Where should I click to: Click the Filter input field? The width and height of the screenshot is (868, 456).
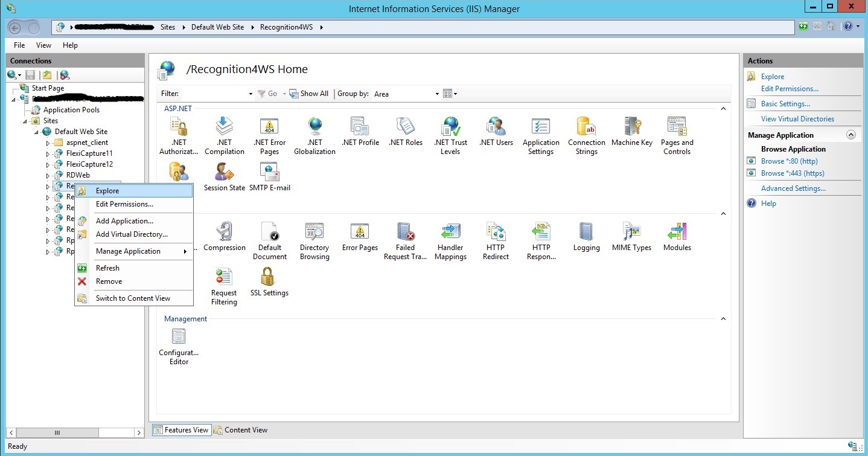(x=214, y=94)
